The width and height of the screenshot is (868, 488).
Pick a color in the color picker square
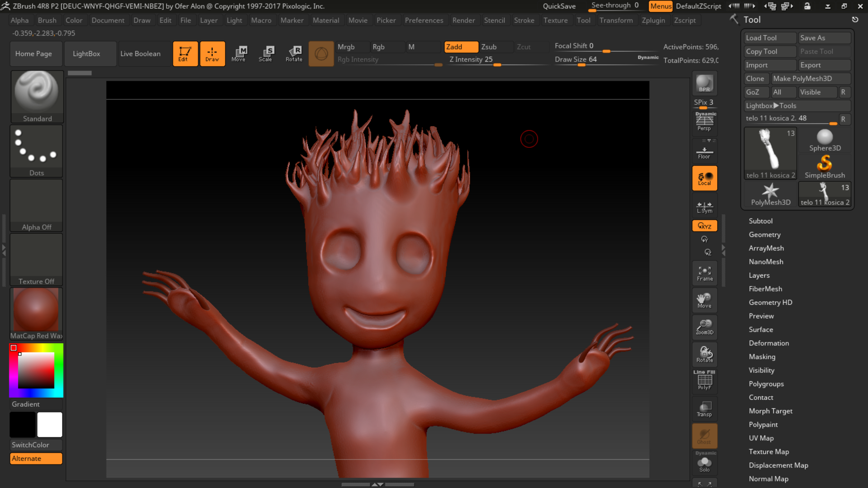coord(36,370)
